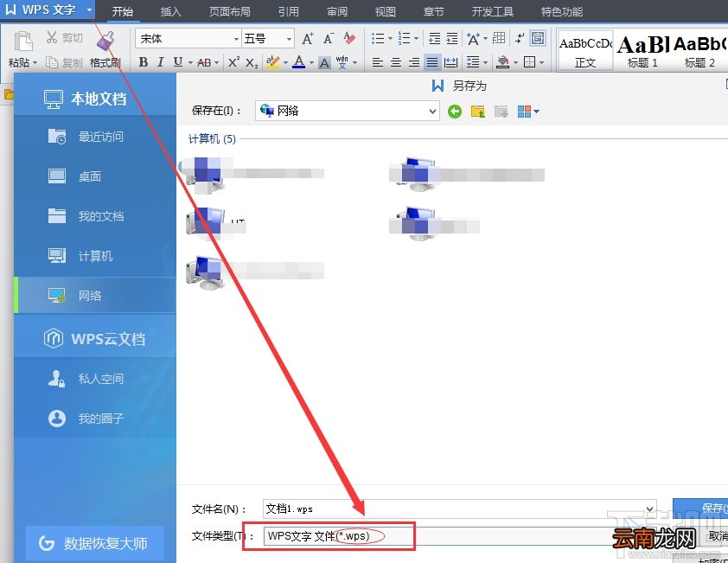Go up one folder level icon
The image size is (728, 563).
478,111
